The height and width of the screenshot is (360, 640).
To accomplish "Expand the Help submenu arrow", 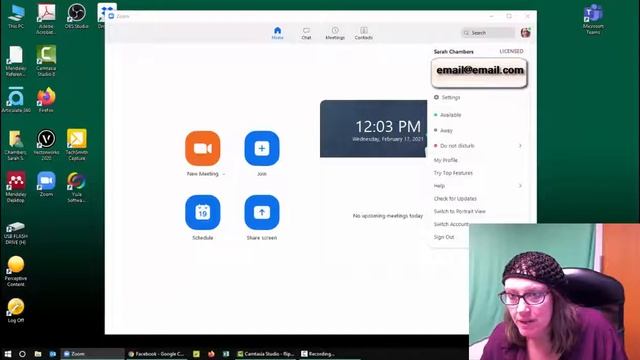I will [x=520, y=186].
